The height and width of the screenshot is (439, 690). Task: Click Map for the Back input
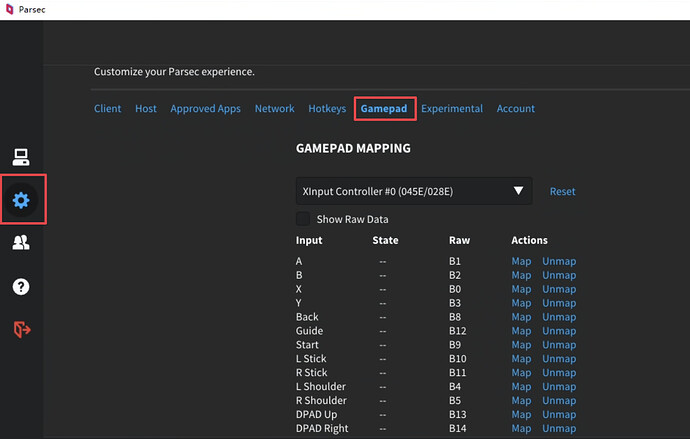tap(521, 317)
